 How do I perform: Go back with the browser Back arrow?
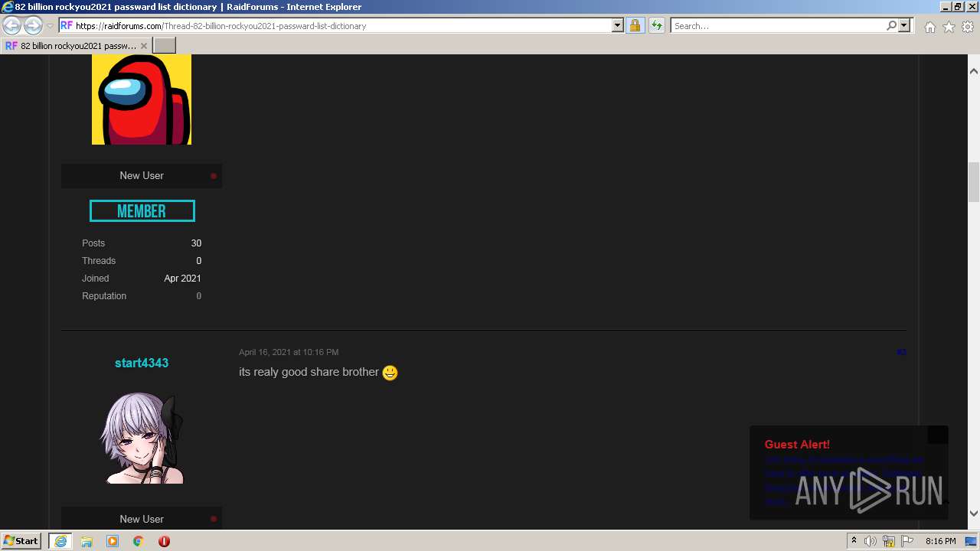(11, 25)
